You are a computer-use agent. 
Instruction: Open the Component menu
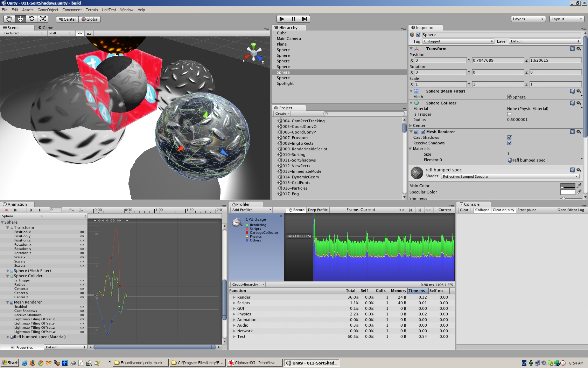tap(72, 10)
